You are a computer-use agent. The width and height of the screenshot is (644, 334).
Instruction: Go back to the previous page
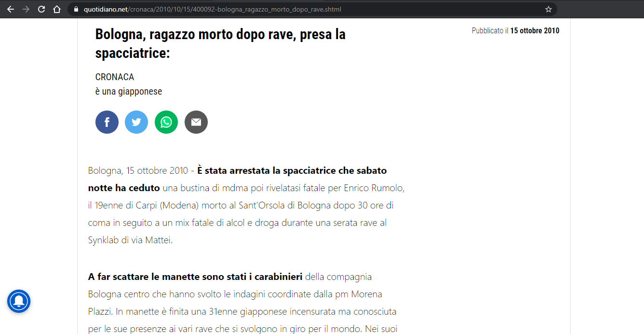11,9
